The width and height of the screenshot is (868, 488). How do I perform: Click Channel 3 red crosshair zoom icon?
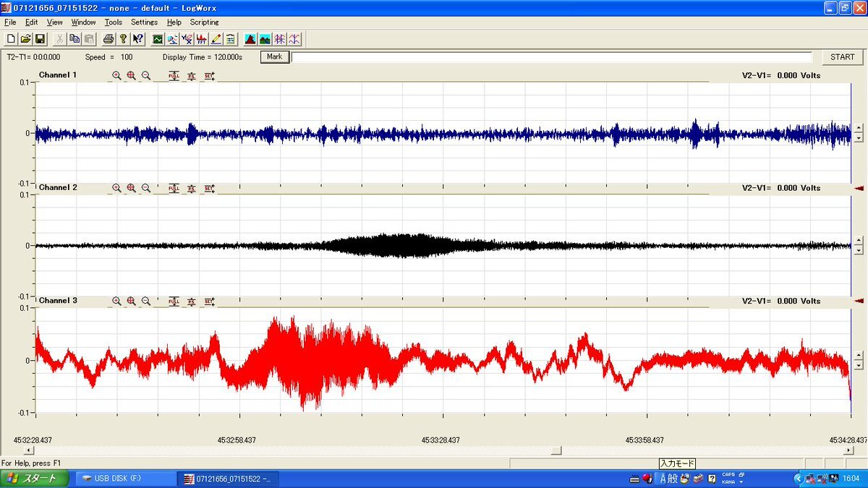point(131,301)
